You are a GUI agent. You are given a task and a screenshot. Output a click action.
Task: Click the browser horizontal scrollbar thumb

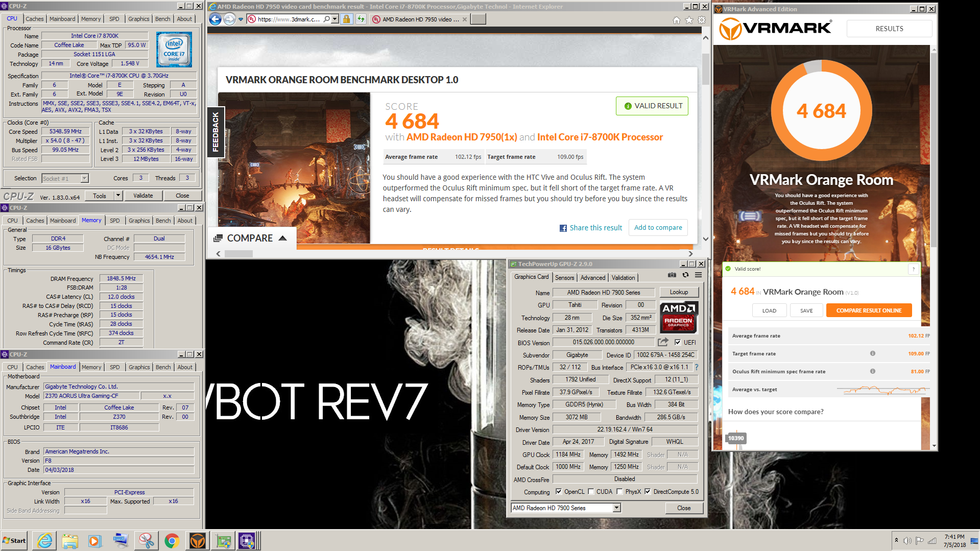point(239,253)
